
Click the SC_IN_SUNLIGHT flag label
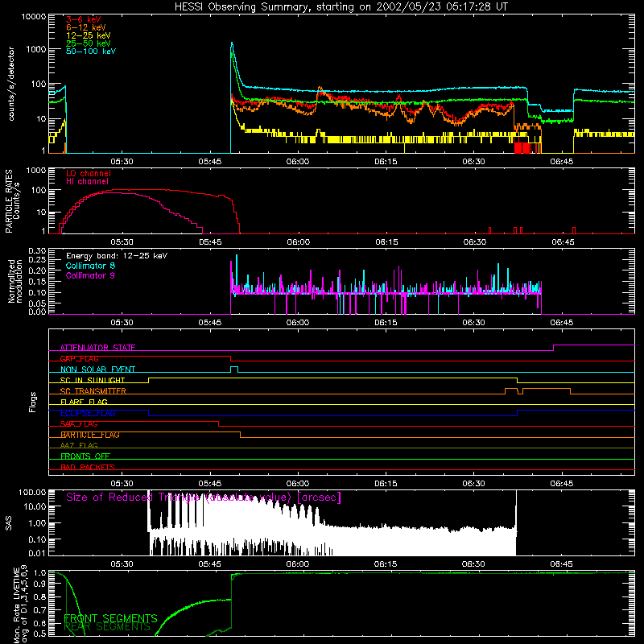pos(93,380)
